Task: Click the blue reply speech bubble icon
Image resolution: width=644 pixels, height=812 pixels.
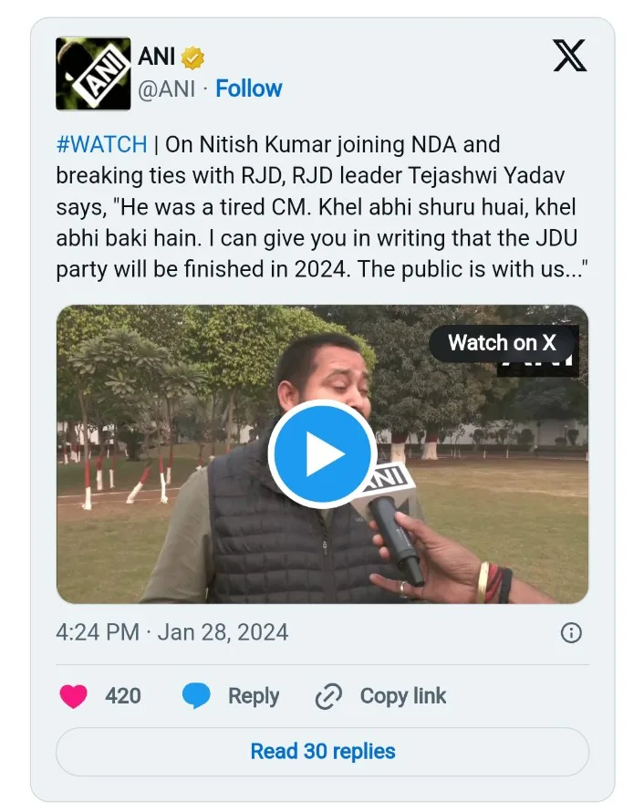Action: tap(196, 697)
